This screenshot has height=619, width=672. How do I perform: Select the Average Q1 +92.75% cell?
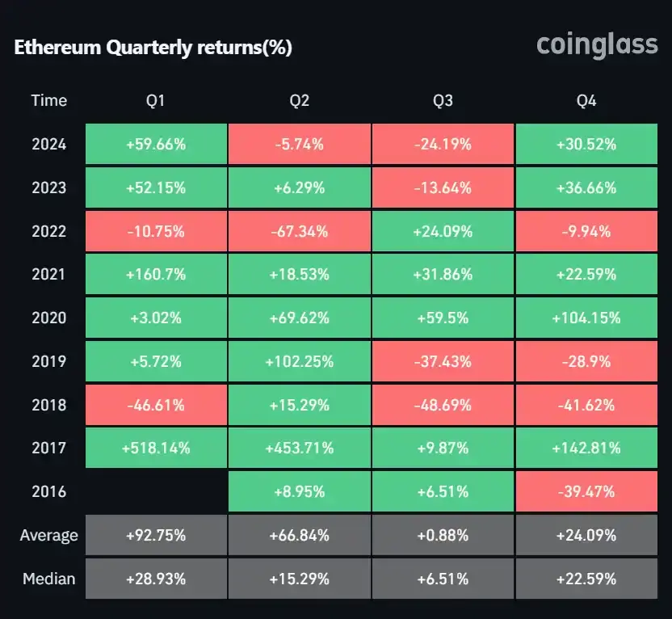pyautogui.click(x=156, y=535)
